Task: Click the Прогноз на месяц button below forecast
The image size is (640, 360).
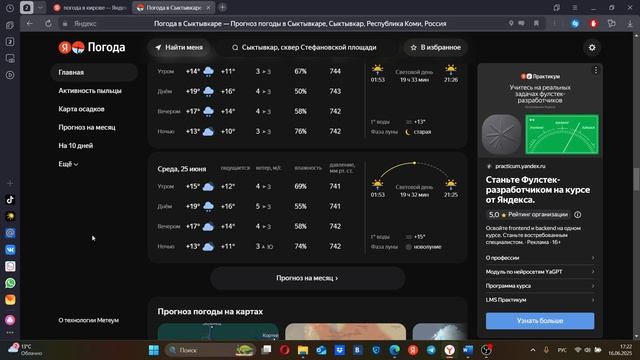Action: tap(307, 278)
